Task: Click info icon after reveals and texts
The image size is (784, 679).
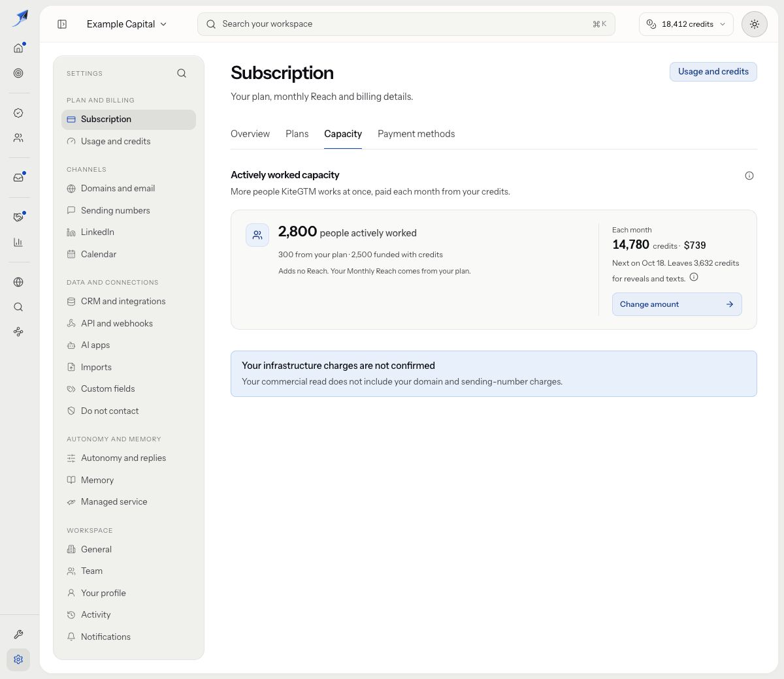Action: pyautogui.click(x=694, y=277)
